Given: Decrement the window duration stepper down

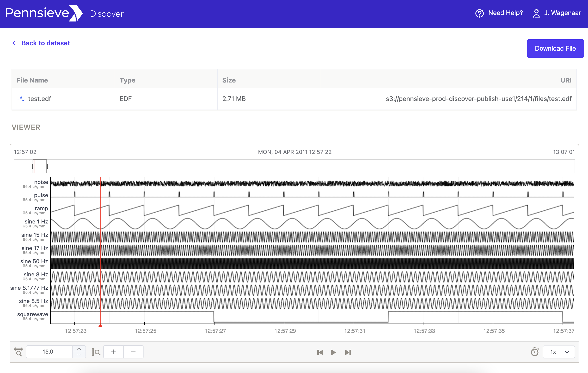Looking at the screenshot, I should [79, 355].
